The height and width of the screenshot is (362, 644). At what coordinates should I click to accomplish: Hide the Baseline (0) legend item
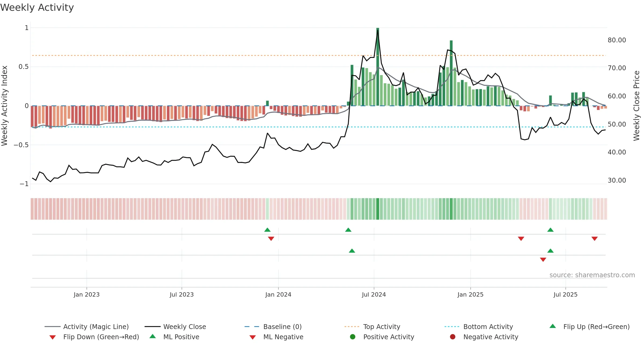coord(273,327)
